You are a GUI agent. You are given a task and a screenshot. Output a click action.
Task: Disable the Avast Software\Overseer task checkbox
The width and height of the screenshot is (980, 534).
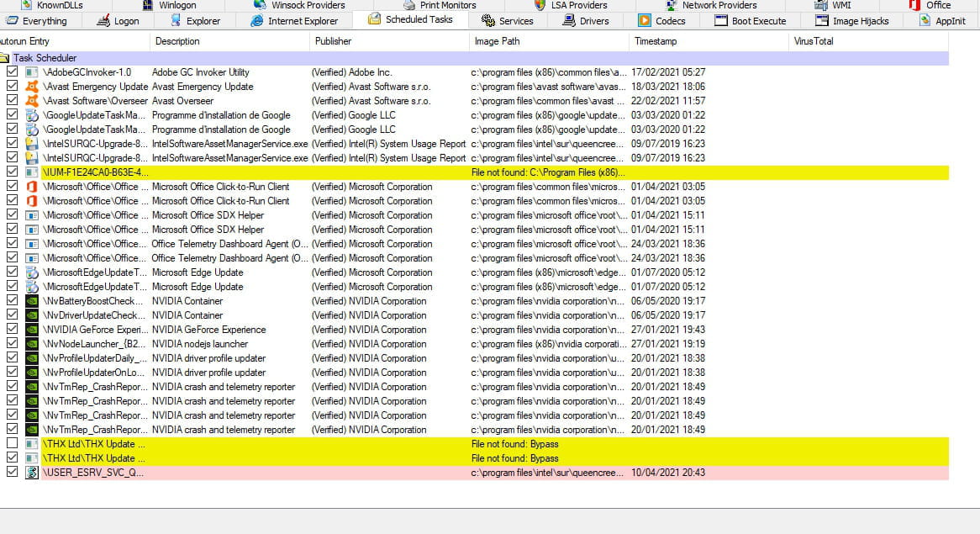(x=12, y=100)
